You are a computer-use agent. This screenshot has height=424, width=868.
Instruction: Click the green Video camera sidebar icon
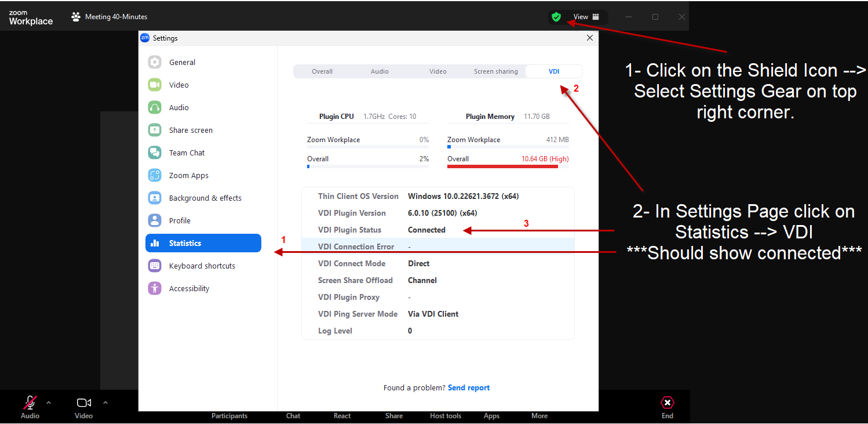pyautogui.click(x=155, y=85)
